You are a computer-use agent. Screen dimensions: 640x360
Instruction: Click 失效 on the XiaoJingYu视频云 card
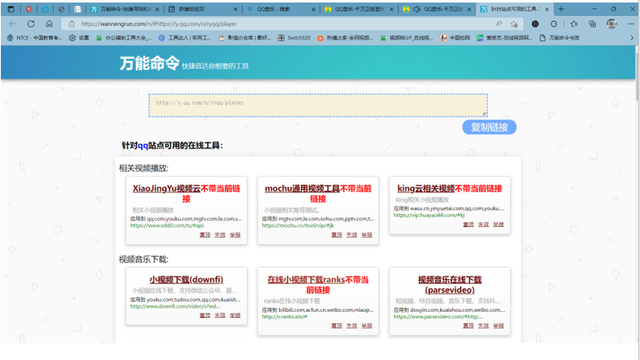pyautogui.click(x=220, y=235)
